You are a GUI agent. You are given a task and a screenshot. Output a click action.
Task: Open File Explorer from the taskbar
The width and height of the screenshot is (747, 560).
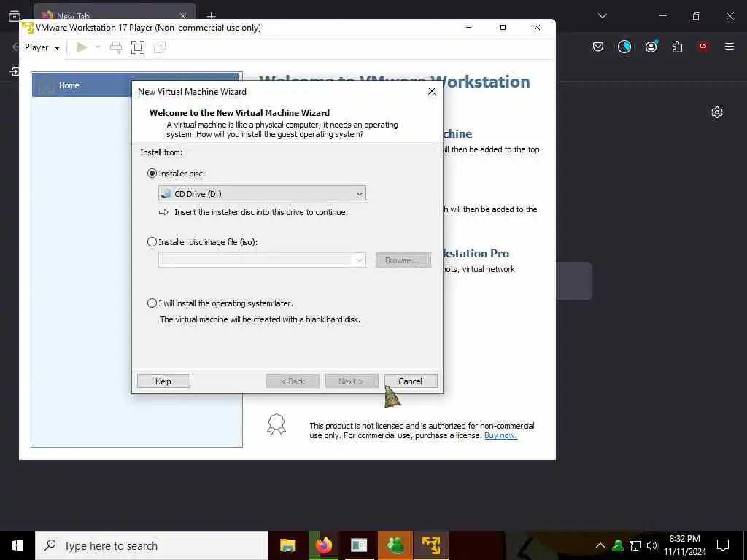pos(287,545)
